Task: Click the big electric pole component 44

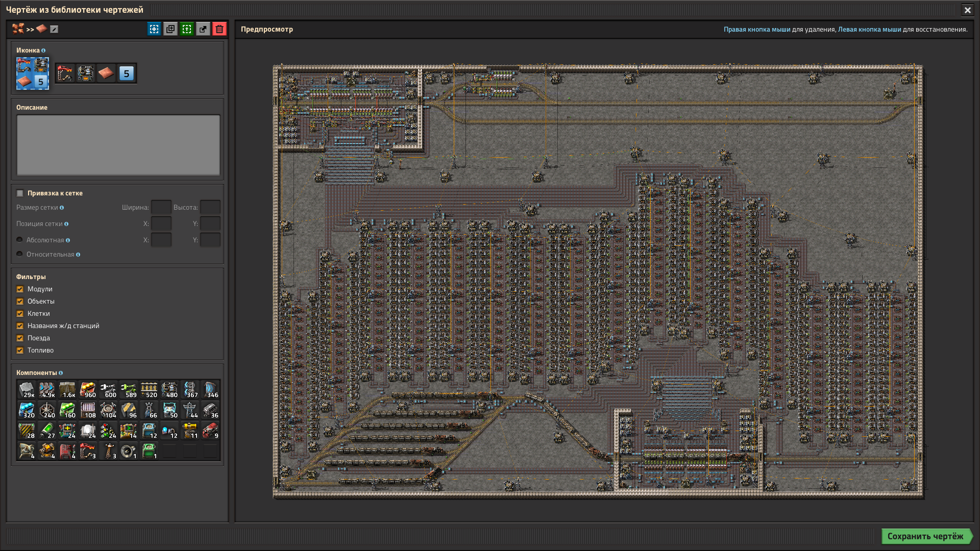Action: [190, 410]
